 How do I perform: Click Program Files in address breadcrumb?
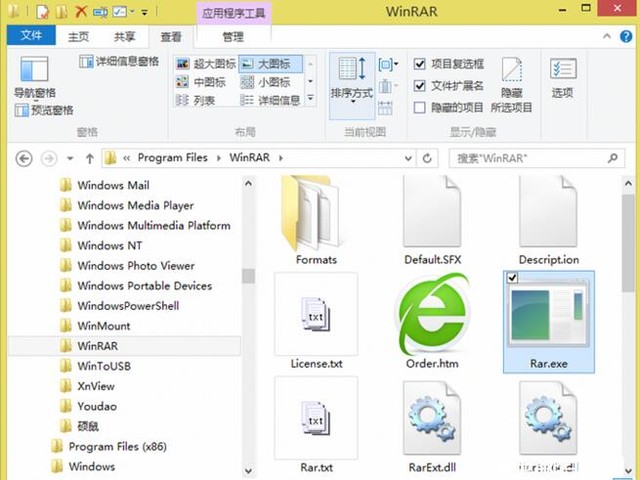[173, 158]
